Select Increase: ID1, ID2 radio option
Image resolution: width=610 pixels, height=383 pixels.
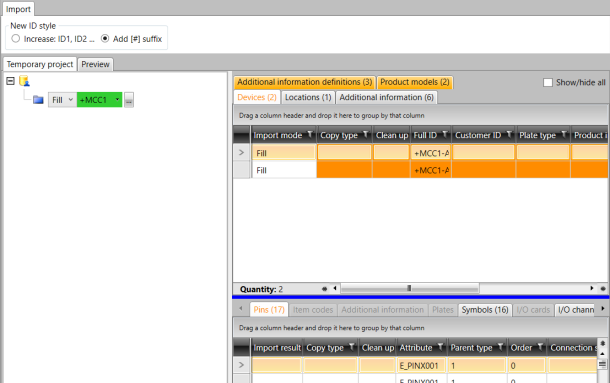tap(16, 39)
